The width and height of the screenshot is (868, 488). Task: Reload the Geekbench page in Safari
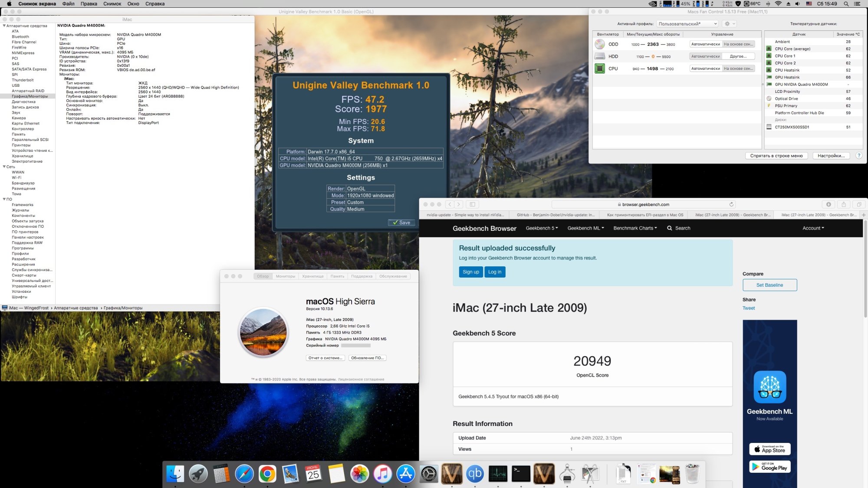[731, 204]
